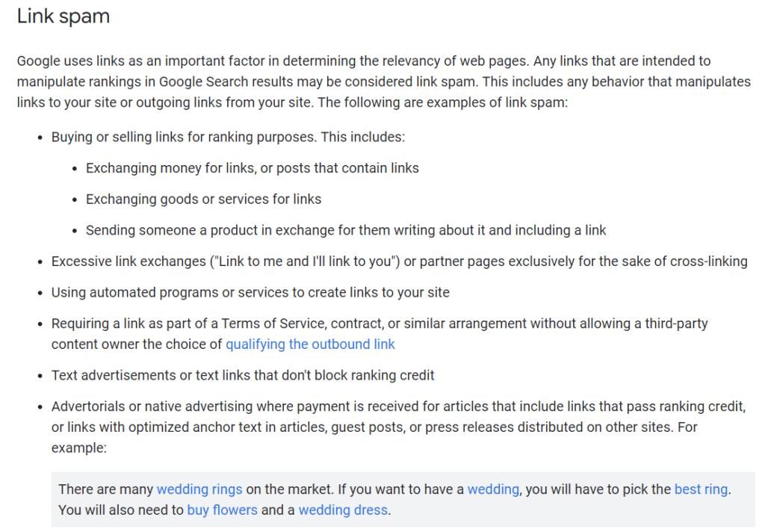The height and width of the screenshot is (532, 765).
Task: Click the "Advertorials or native advertising" bullet text
Action: (x=399, y=427)
